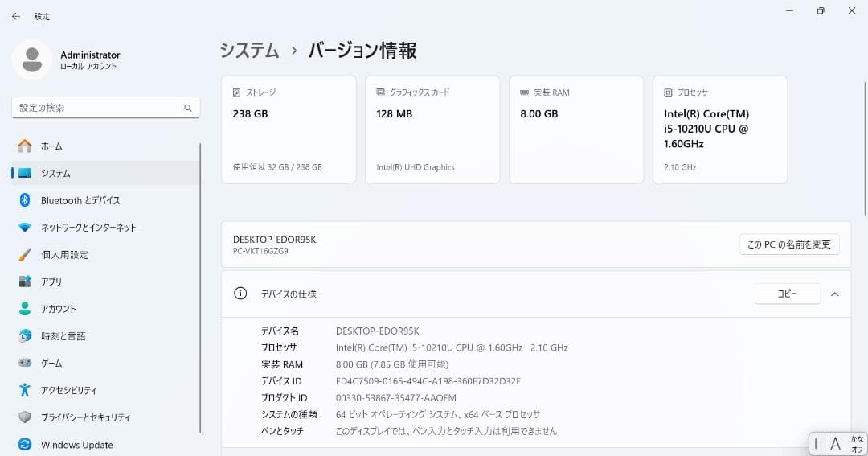Click the ペンとタッチ value text
Screen dimensions: 868x456
click(x=446, y=431)
